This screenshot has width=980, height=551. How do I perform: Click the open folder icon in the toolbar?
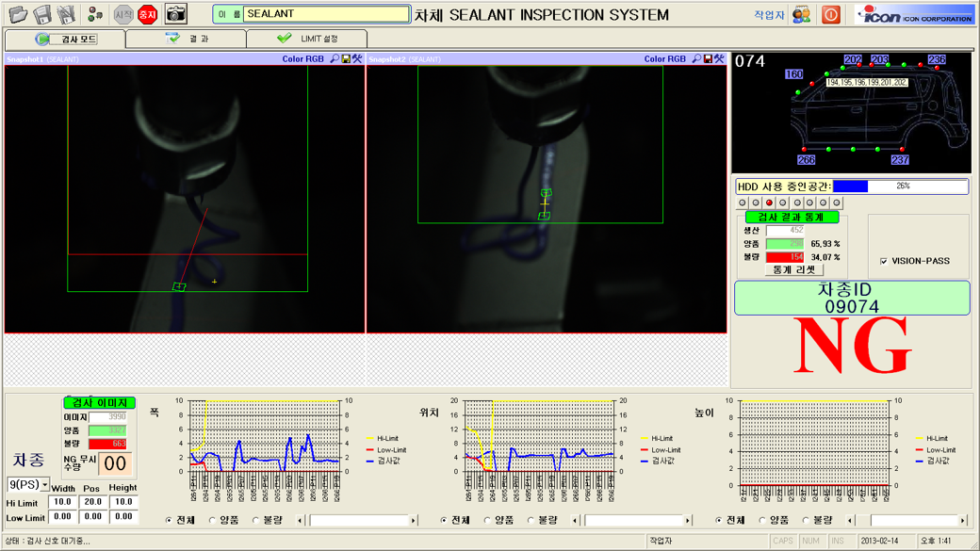tap(18, 14)
